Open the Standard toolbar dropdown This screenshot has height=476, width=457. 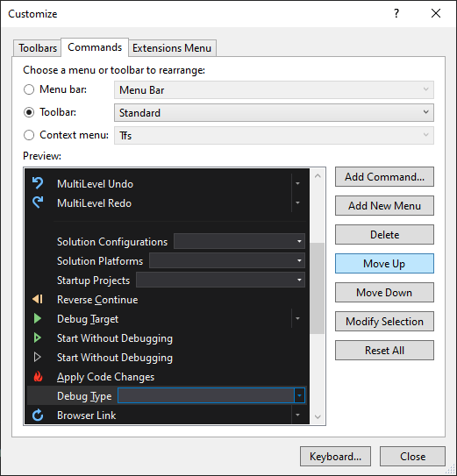click(x=274, y=112)
